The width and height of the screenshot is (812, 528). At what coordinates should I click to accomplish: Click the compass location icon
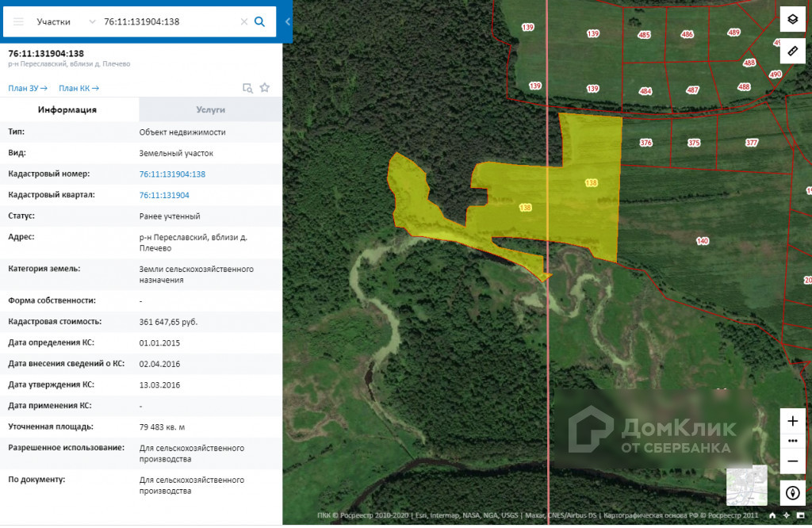792,493
